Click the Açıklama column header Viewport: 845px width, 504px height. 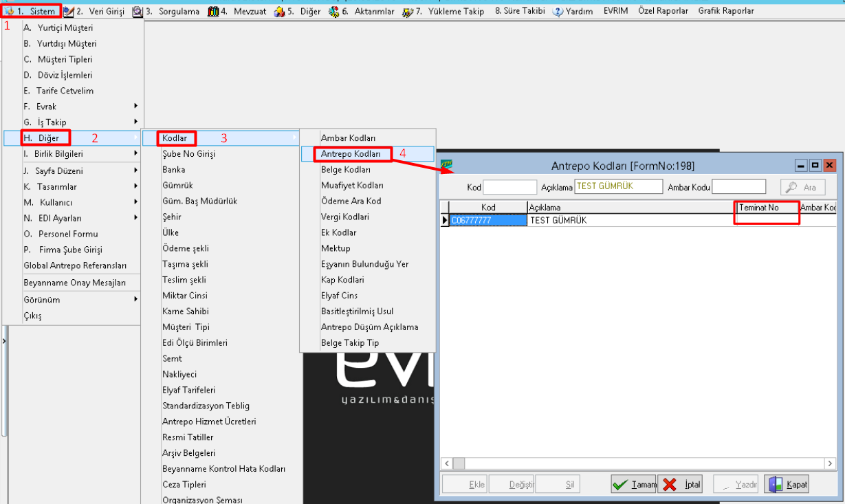coord(630,208)
